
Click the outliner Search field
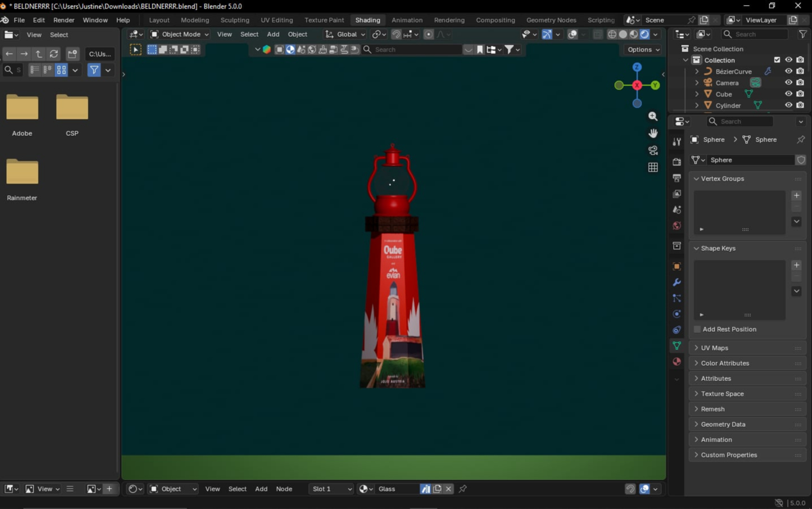click(756, 34)
